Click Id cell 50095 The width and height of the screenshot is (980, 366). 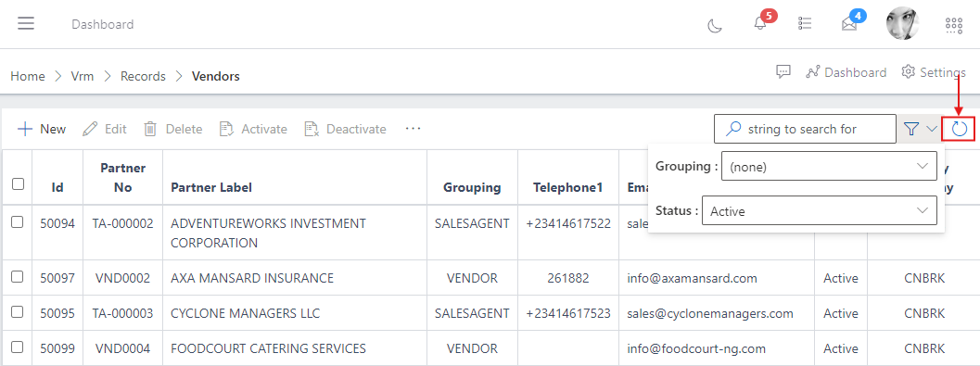point(57,313)
